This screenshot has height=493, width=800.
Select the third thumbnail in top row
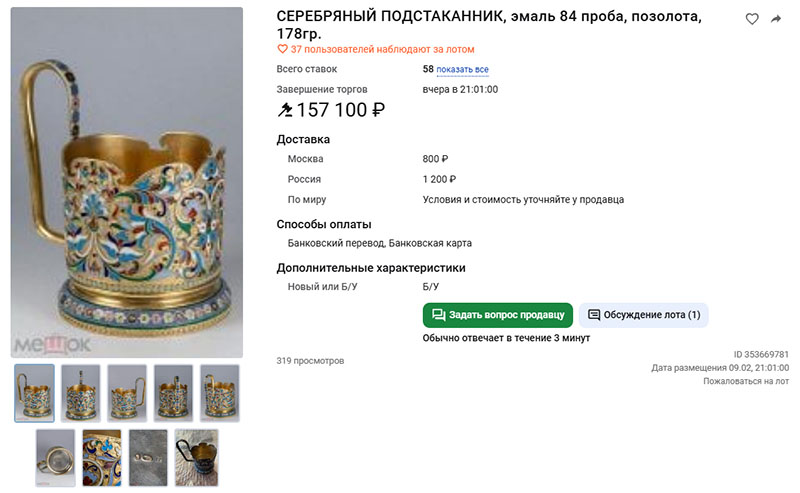tap(127, 393)
